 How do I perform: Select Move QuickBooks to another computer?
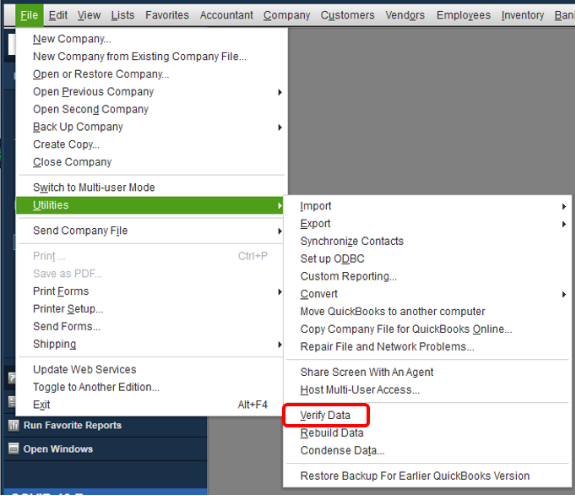[x=392, y=311]
